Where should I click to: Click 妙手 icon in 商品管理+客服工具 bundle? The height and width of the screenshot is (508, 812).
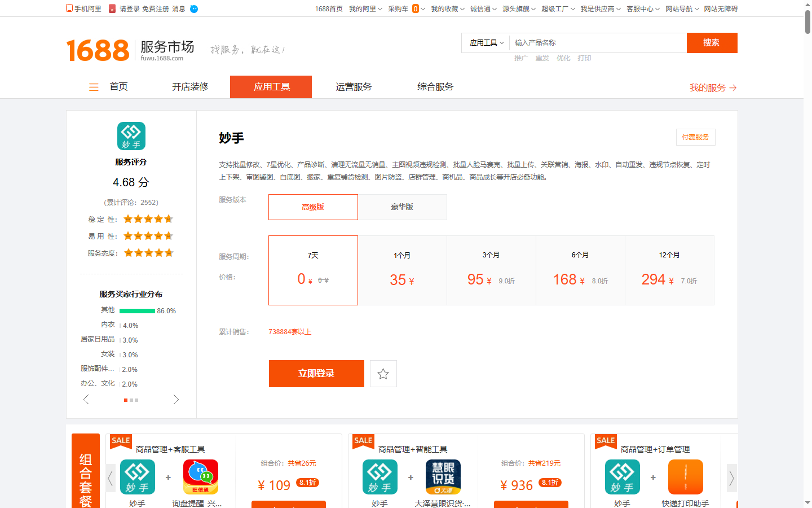coord(138,477)
